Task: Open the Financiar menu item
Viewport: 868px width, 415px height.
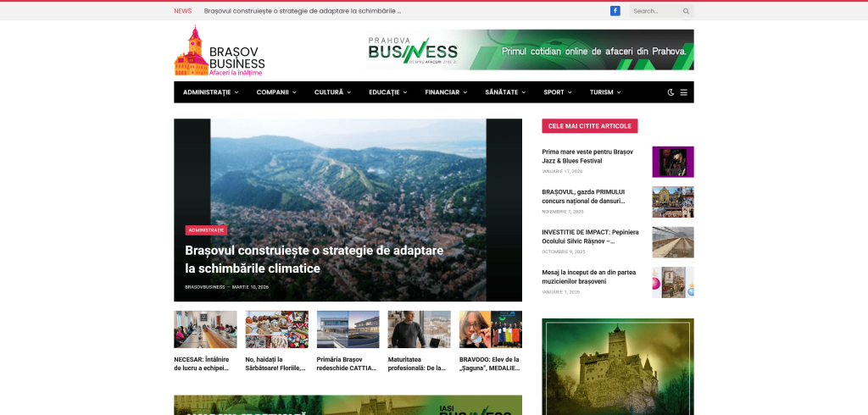Action: pyautogui.click(x=442, y=92)
